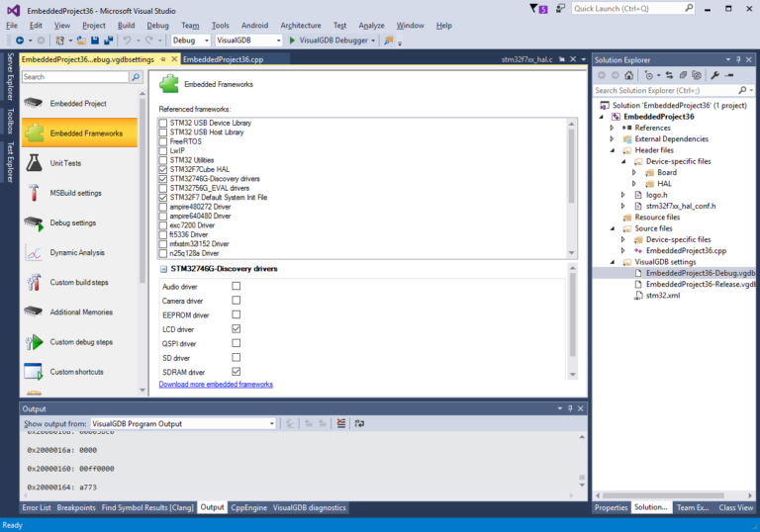Select the Embedded Frameworks sidebar button
Screen dimensions: 760x532
[79, 133]
